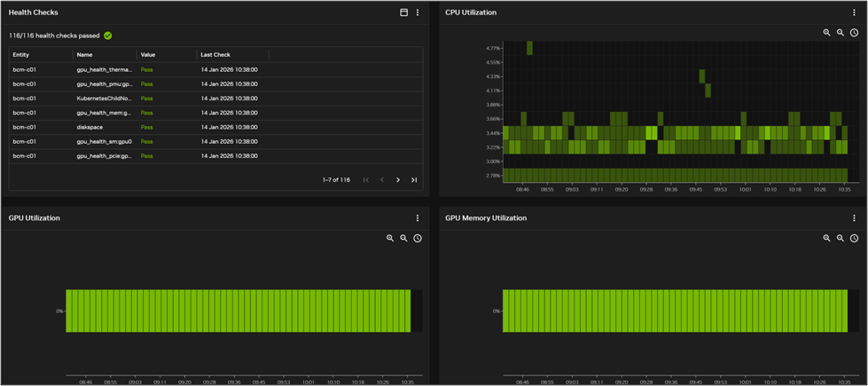The height and width of the screenshot is (386, 868).
Task: Zoom out on the GPU Utilization chart
Action: pos(403,239)
